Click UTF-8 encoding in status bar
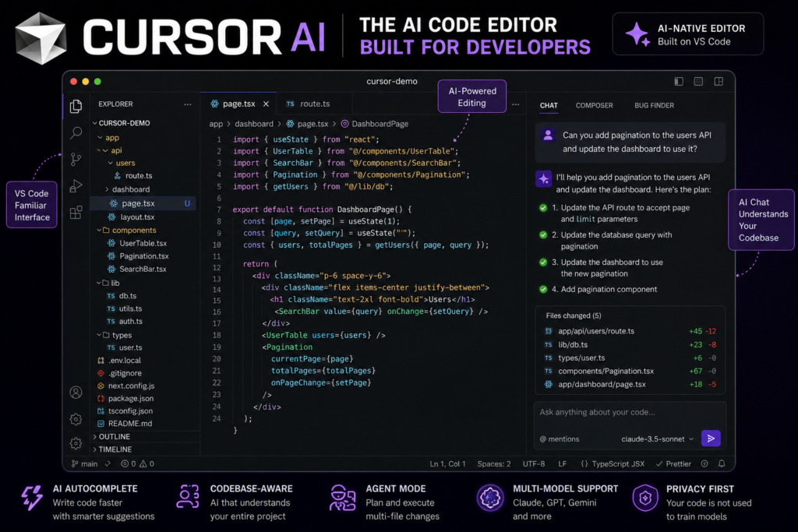The image size is (798, 532). 533,464
